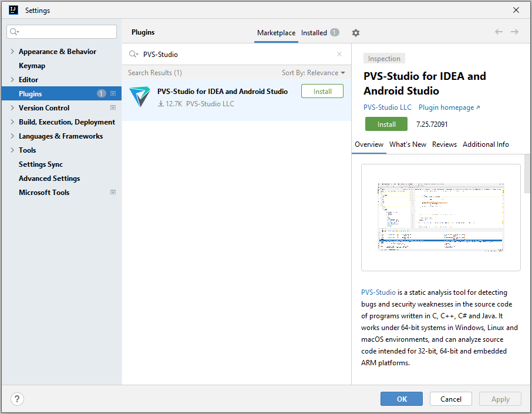Select Advanced Settings in the sidebar
532x414 pixels.
pos(49,179)
